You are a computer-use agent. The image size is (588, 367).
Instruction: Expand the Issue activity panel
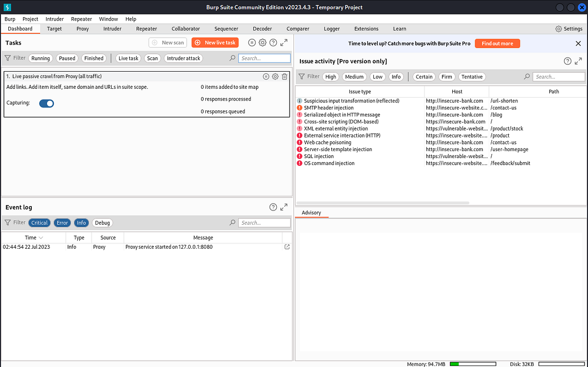pos(579,61)
